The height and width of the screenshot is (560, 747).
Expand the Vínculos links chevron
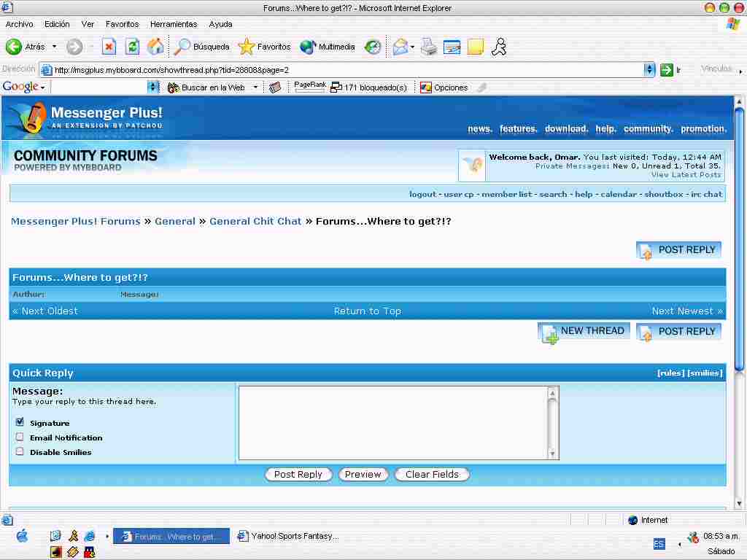(740, 71)
